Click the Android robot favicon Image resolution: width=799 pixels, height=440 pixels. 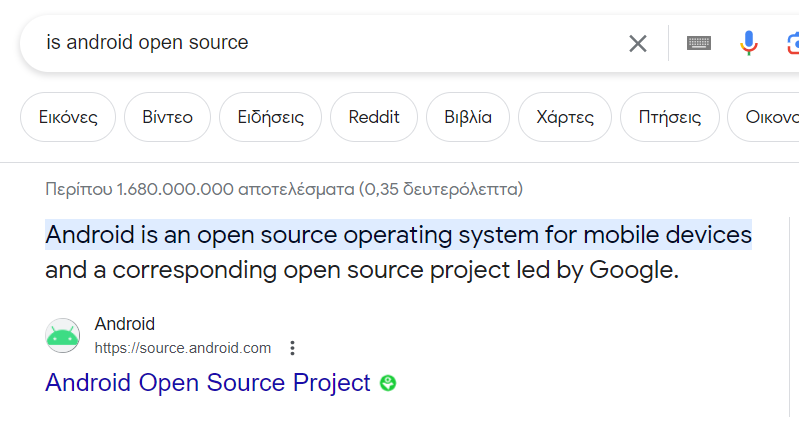(x=63, y=335)
